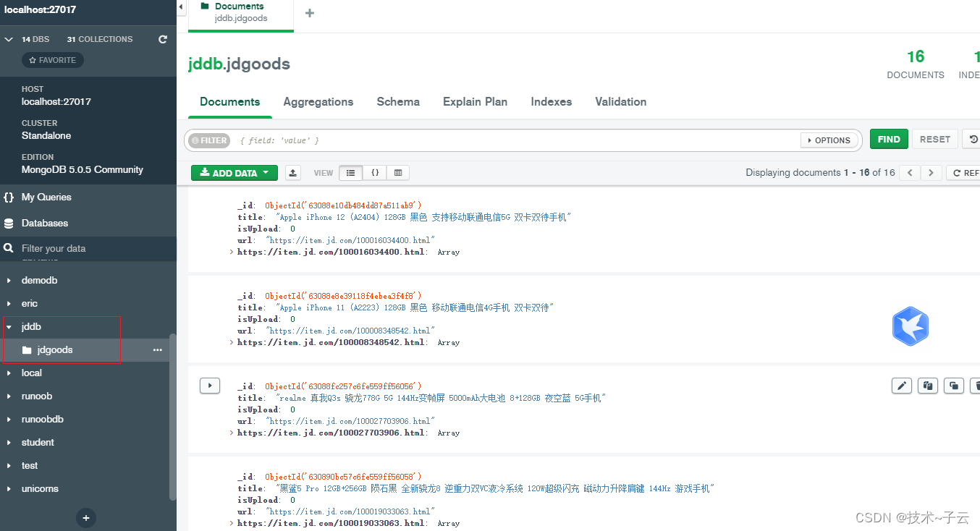Click the iPhone 12 title value

coord(424,217)
